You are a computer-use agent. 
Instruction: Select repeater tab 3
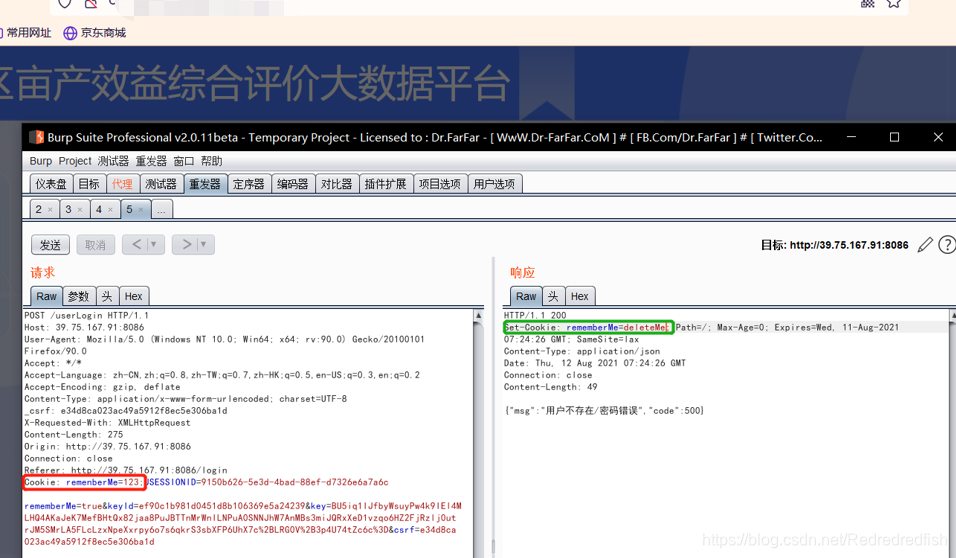(x=68, y=209)
